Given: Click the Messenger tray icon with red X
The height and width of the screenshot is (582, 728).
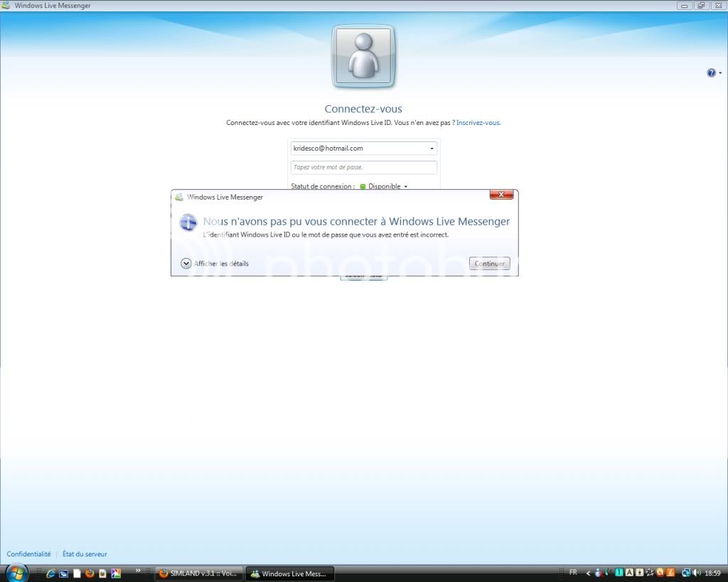Looking at the screenshot, I should (599, 573).
